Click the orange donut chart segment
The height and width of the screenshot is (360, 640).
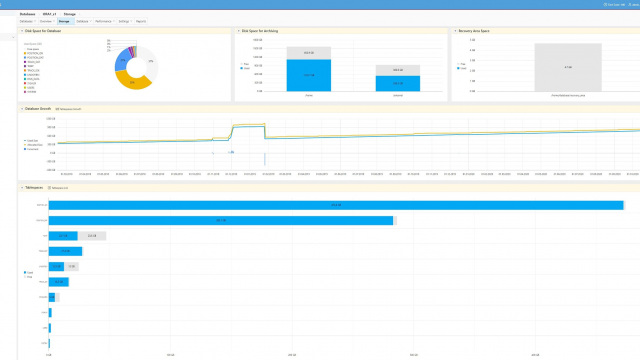(x=132, y=82)
